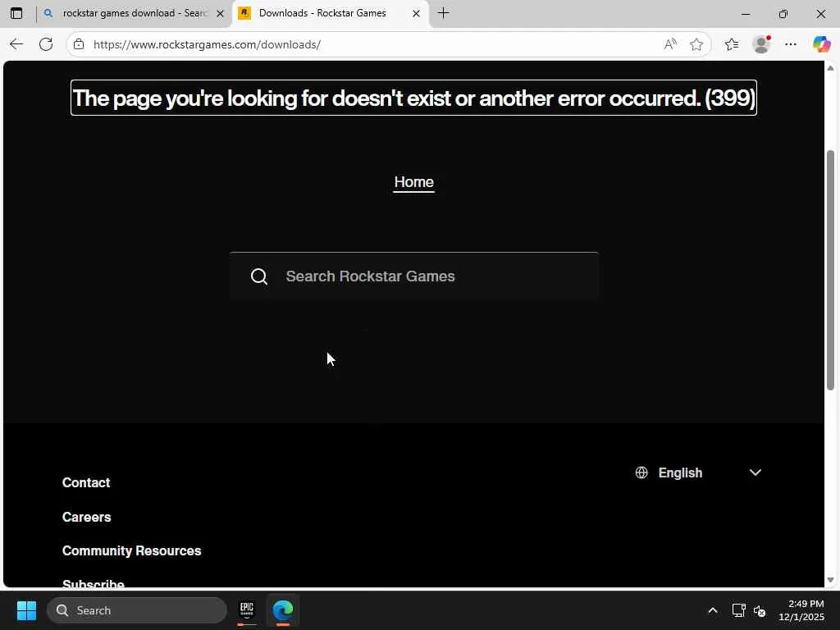This screenshot has height=630, width=840.
Task: Click the globe icon beside English
Action: 641,472
